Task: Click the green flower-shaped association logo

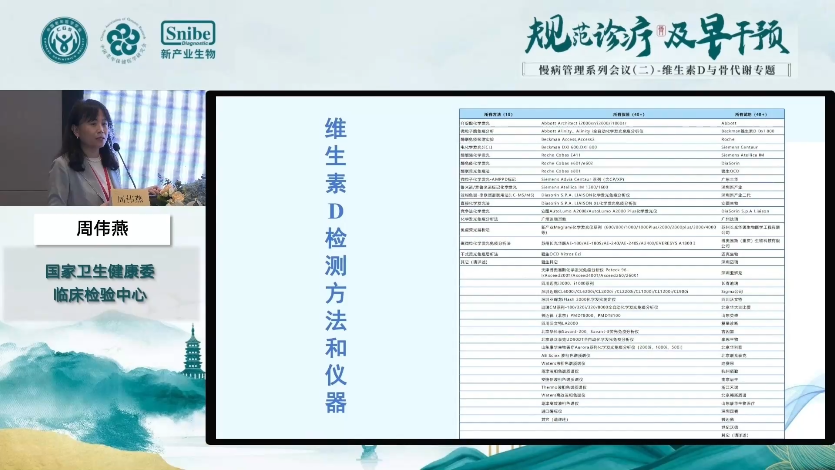Action: (x=123, y=40)
